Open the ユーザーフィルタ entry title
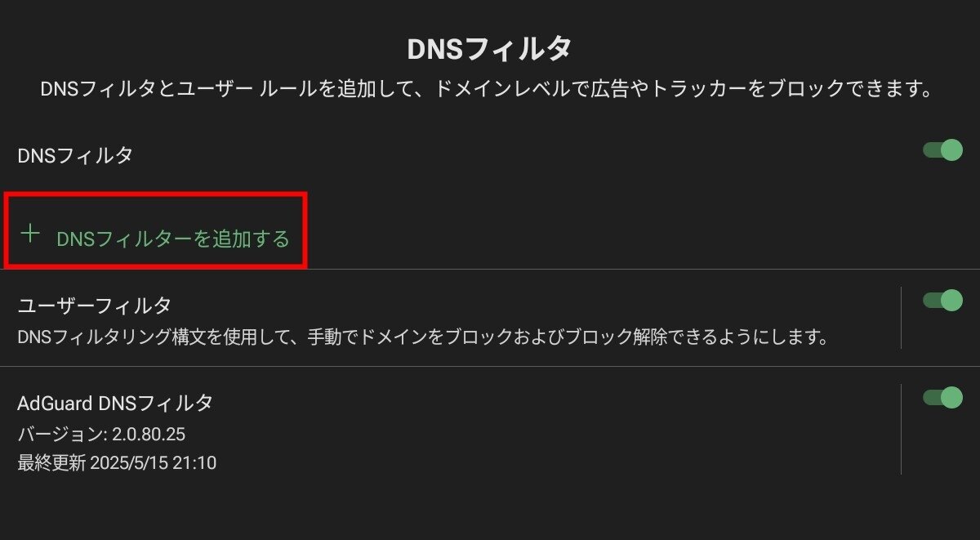 tap(95, 306)
